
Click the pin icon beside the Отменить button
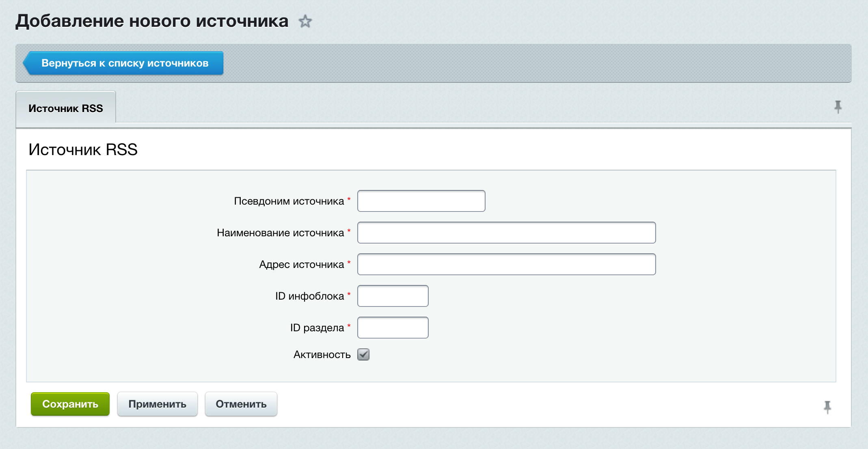pyautogui.click(x=827, y=407)
